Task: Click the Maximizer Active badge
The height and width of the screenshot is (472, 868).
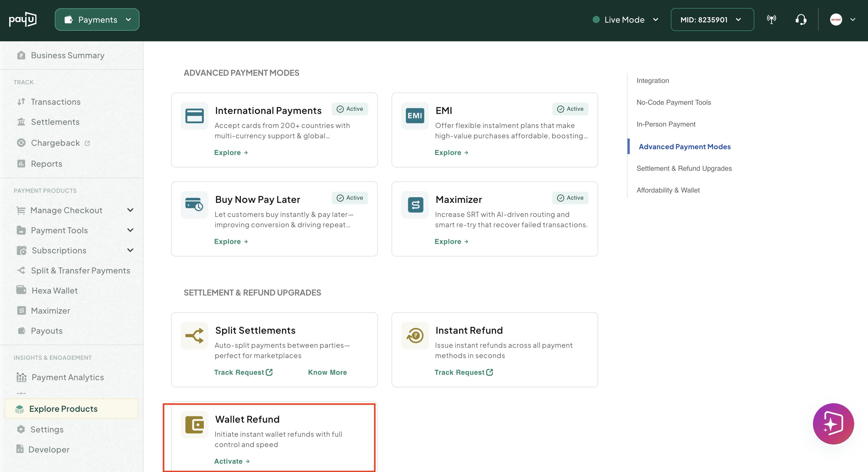Action: coord(570,198)
